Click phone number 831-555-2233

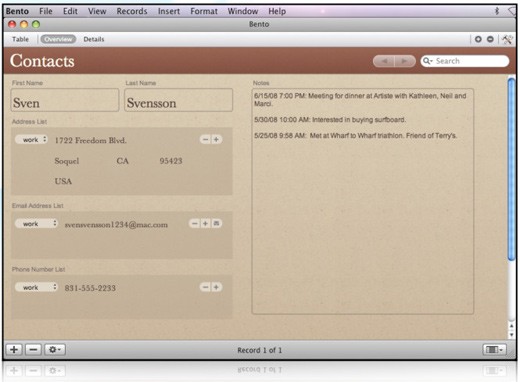pyautogui.click(x=90, y=288)
